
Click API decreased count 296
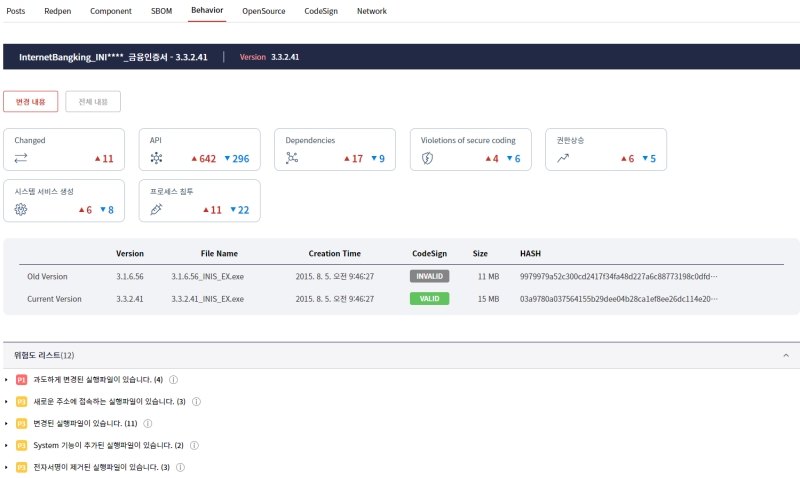(x=237, y=159)
